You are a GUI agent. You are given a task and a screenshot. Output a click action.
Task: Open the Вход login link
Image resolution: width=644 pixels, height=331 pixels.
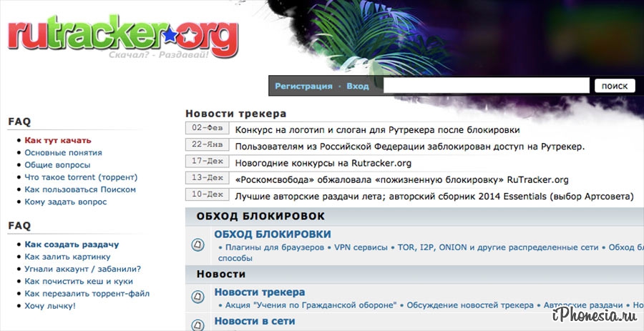358,87
